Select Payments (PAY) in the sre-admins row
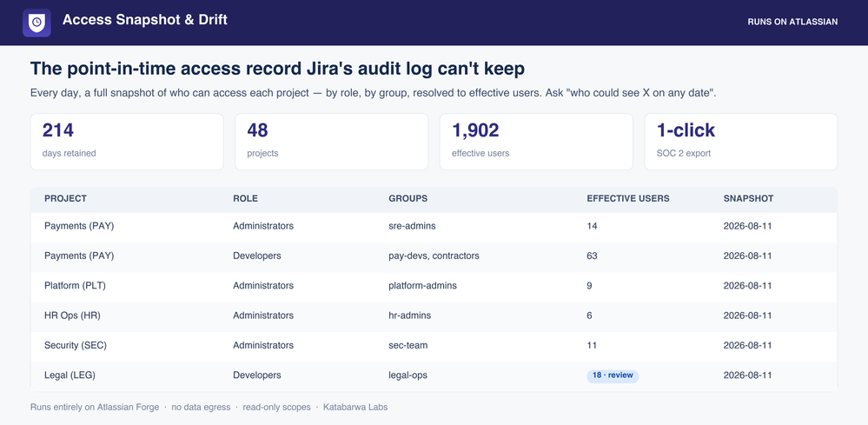The width and height of the screenshot is (868, 425). click(x=79, y=226)
